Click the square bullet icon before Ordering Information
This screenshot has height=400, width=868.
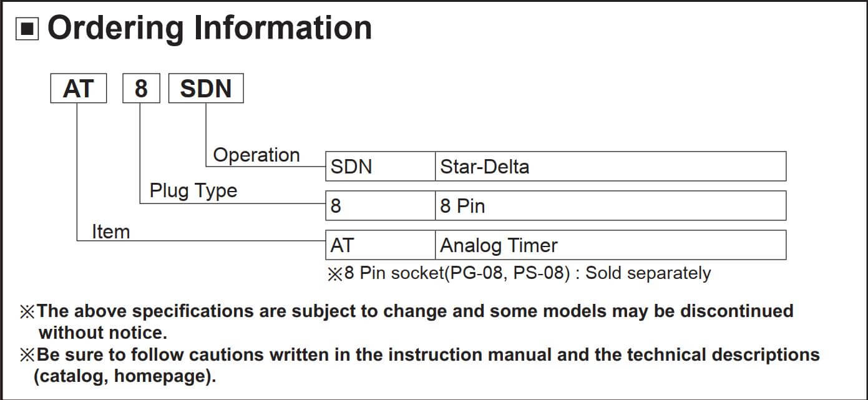coord(27,29)
